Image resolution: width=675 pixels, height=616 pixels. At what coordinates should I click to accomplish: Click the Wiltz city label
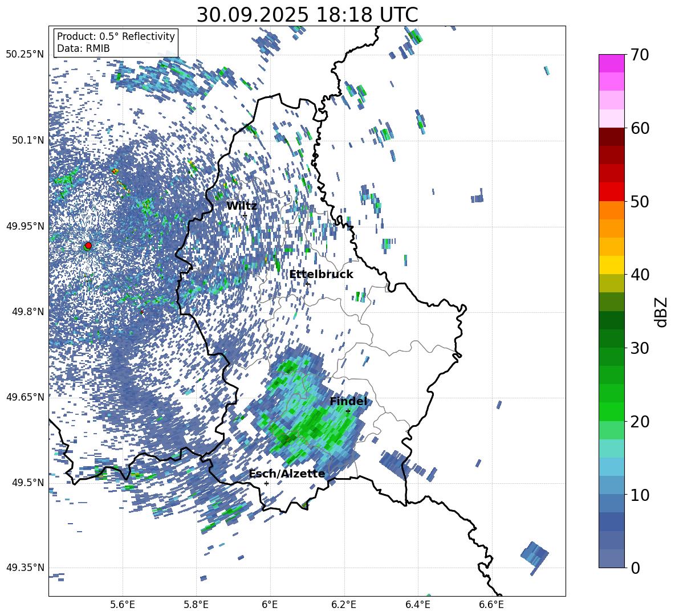coord(242,206)
